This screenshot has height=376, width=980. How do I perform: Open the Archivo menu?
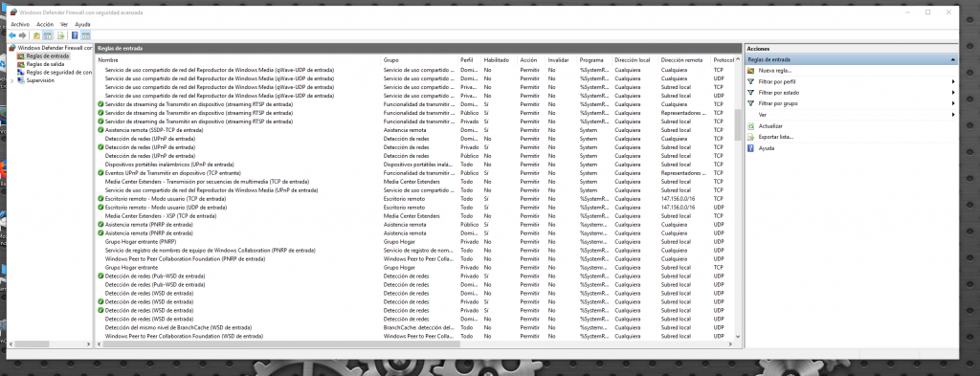pyautogui.click(x=20, y=24)
